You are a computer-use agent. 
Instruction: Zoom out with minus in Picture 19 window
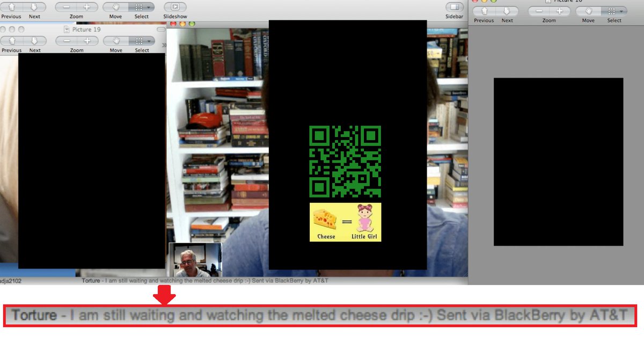pos(66,41)
